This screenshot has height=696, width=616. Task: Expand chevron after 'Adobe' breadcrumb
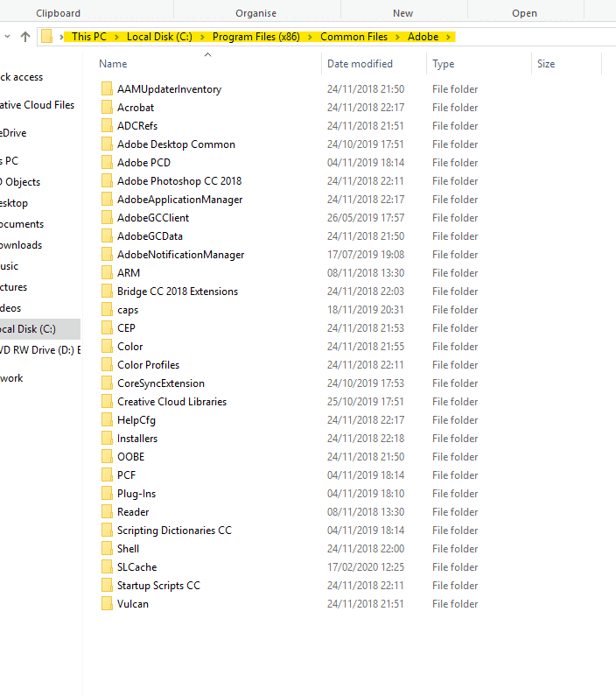click(448, 38)
